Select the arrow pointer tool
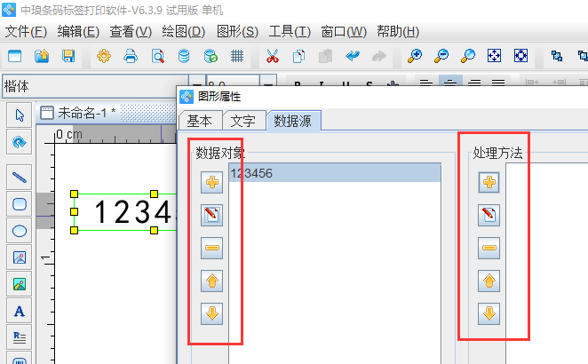Viewport: 588px width, 364px height. (x=20, y=115)
